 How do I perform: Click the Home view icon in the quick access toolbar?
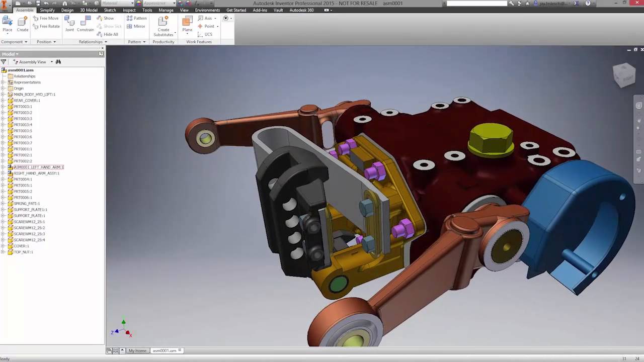pyautogui.click(x=64, y=4)
